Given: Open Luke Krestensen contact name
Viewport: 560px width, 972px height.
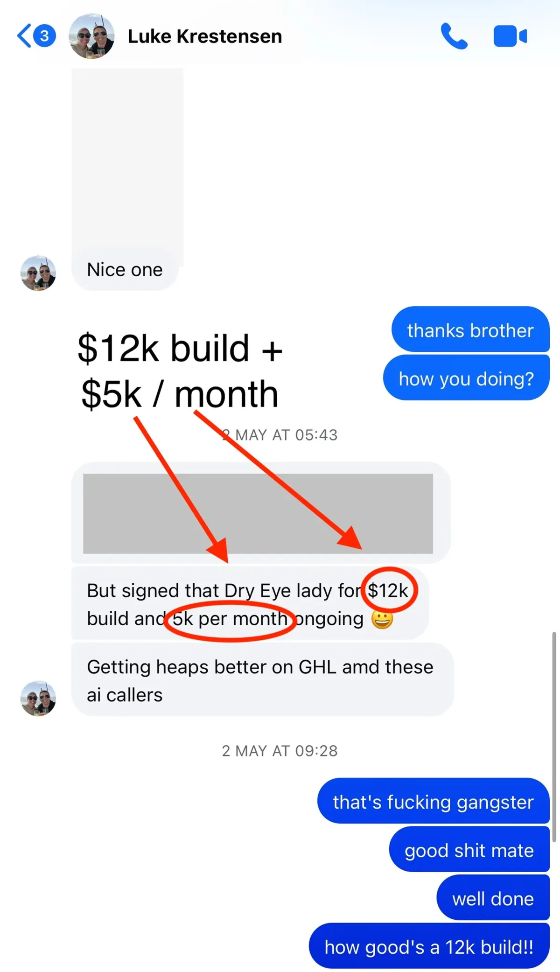Looking at the screenshot, I should (205, 36).
